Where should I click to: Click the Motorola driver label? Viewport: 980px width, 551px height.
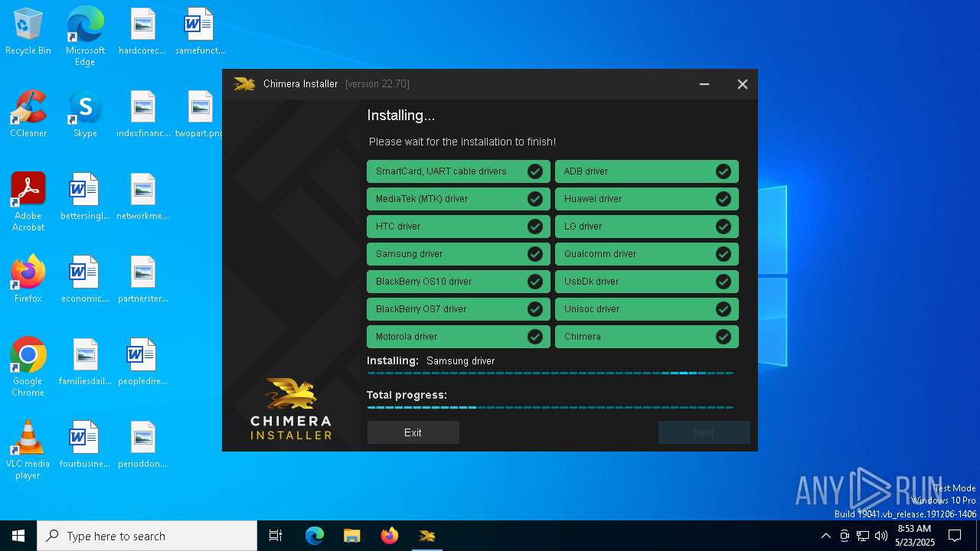pyautogui.click(x=407, y=337)
